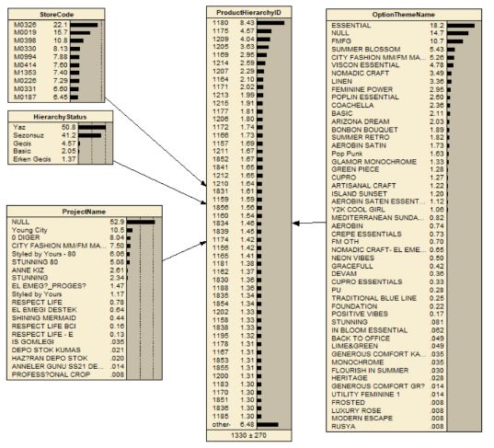Screen dimensions: 494x448
Task: Click Young City in ProjectName
Action: [x=84, y=230]
